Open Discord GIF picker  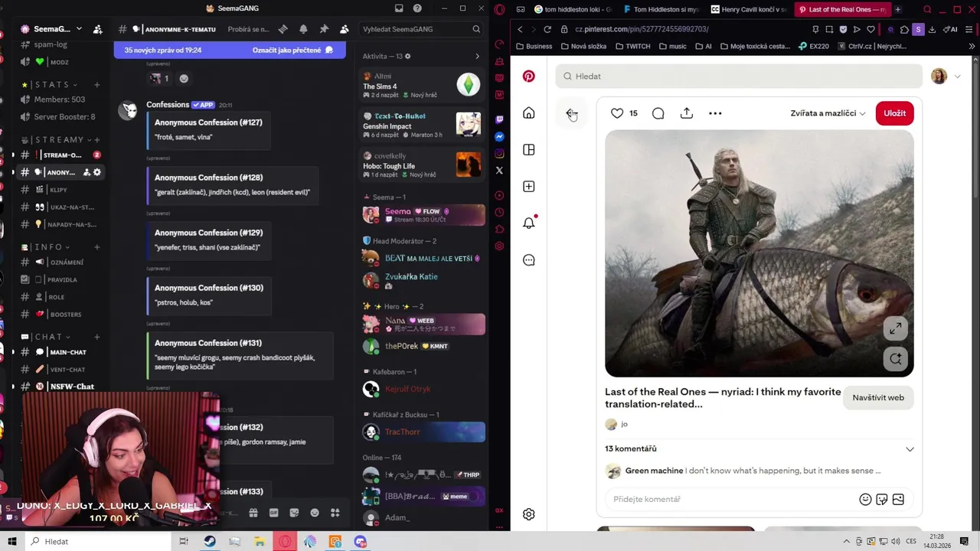tap(274, 513)
